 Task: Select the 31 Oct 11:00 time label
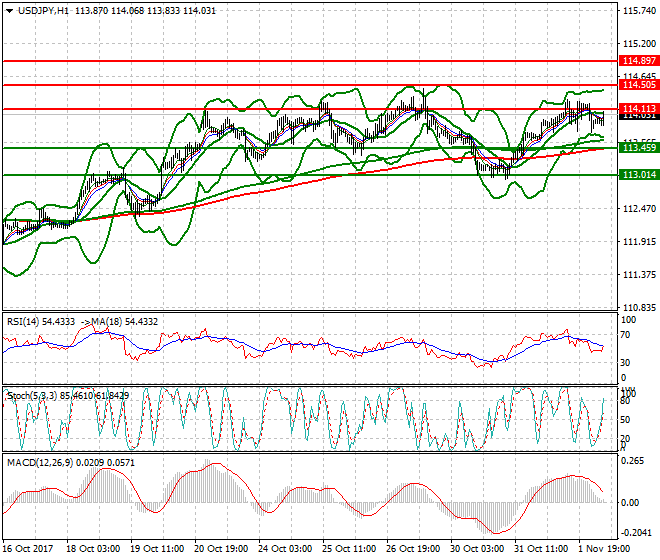point(541,549)
